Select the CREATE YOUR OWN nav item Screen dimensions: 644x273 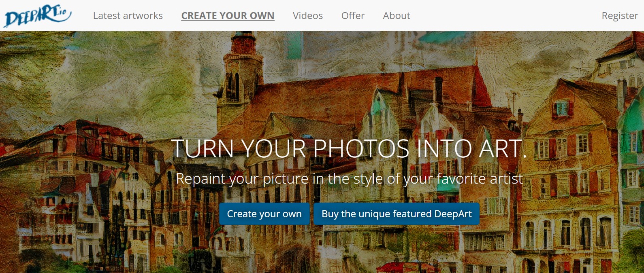(228, 16)
